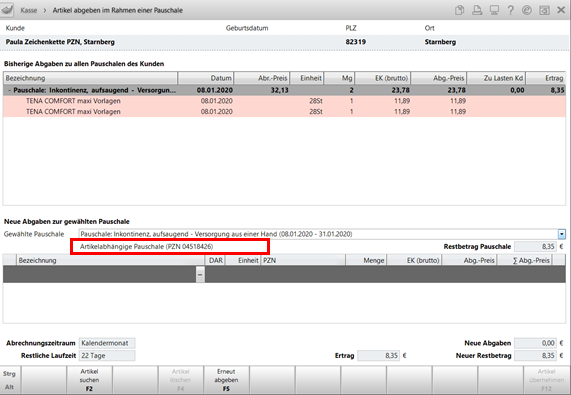Viewport: 571px width, 395px height.
Task: Sort upper table by Datum column
Action: 206,78
